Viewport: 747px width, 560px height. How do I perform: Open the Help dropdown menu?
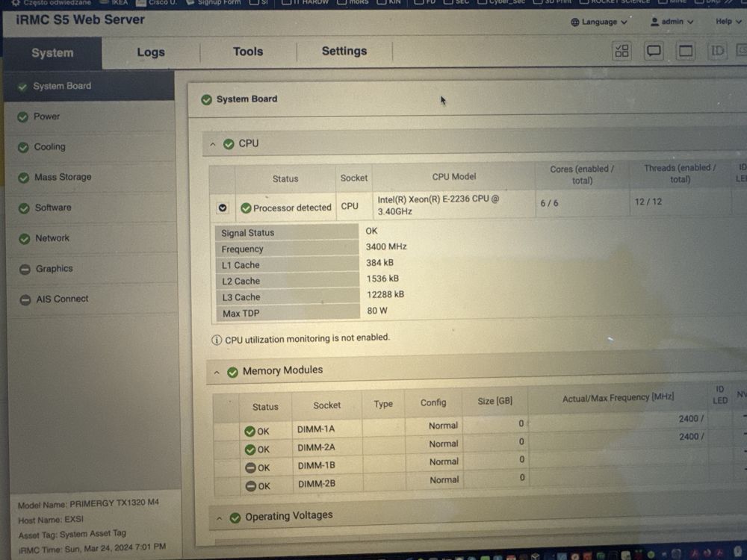point(728,22)
